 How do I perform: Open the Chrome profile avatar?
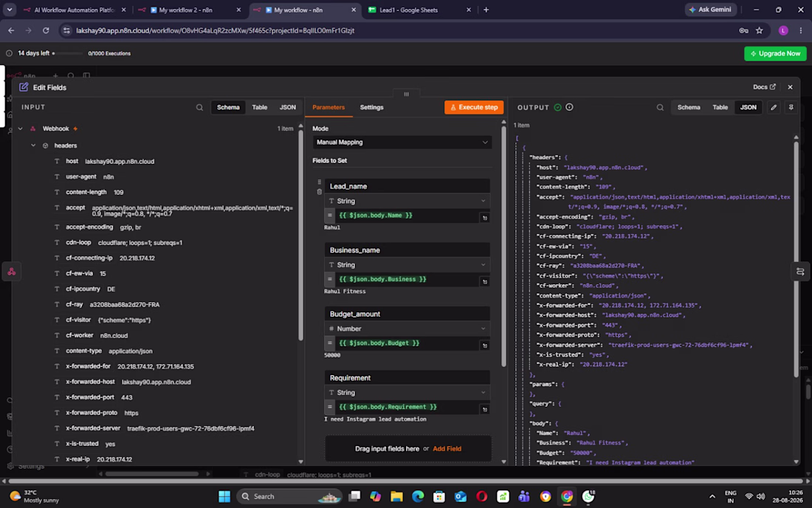coord(783,30)
